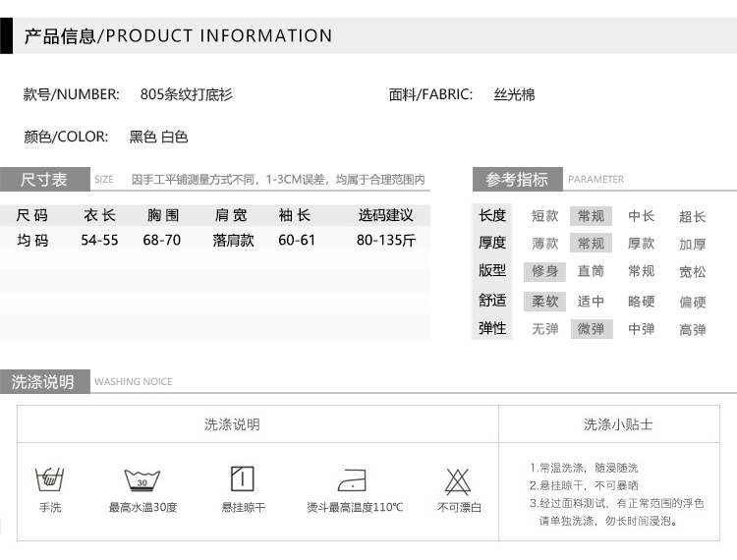The height and width of the screenshot is (560, 737).
Task: Select 常规 in the 版型 row
Action: click(x=641, y=271)
